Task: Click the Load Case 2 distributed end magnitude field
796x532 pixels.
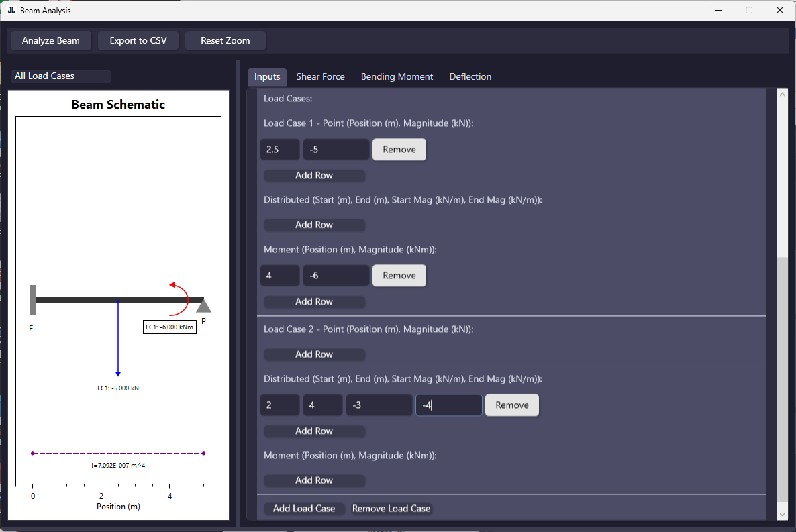Action: pos(448,405)
